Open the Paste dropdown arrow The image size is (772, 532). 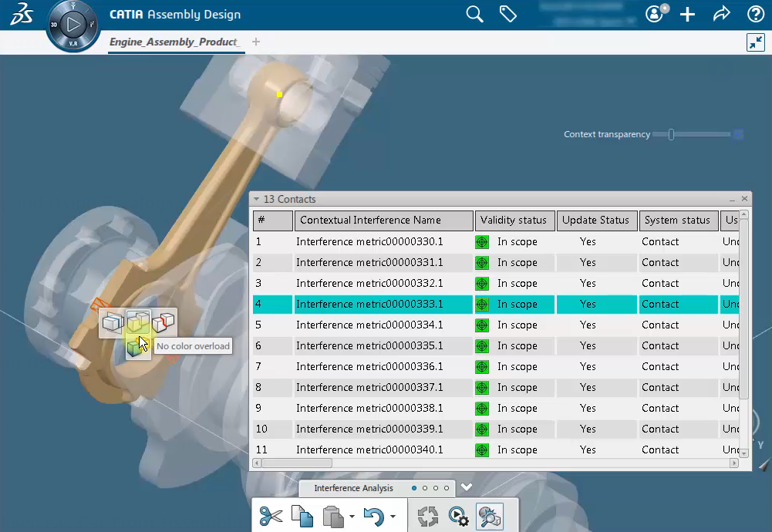pos(352,517)
